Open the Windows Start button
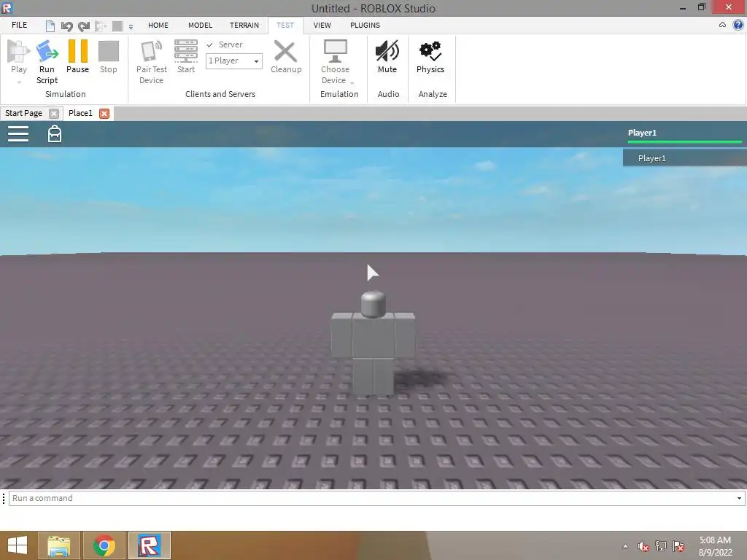This screenshot has width=747, height=560. click(x=18, y=545)
